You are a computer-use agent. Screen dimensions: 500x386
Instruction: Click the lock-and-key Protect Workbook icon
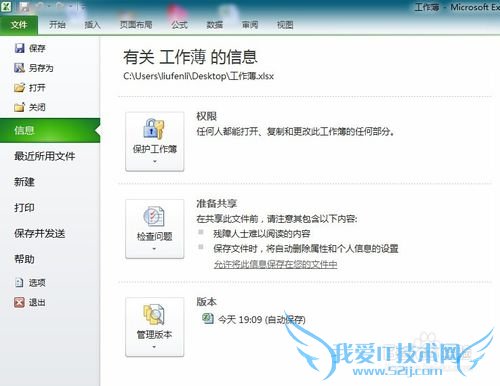tap(154, 129)
